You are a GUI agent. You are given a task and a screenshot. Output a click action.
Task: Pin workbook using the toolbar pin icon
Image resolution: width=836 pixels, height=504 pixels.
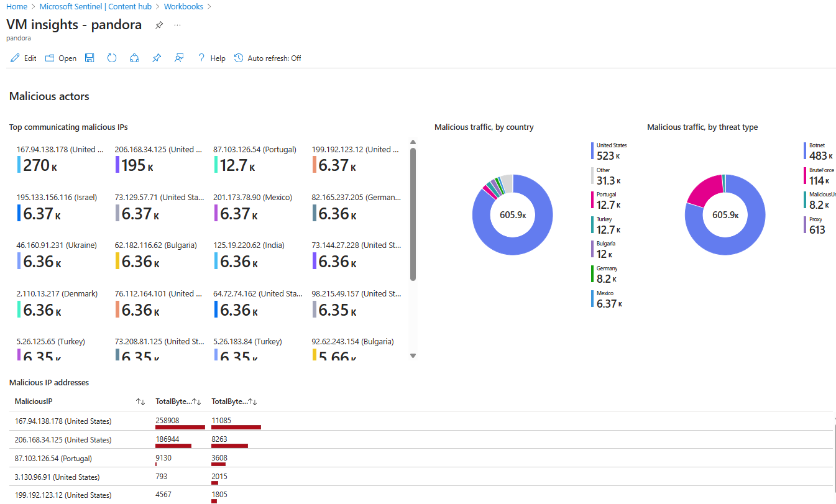157,58
